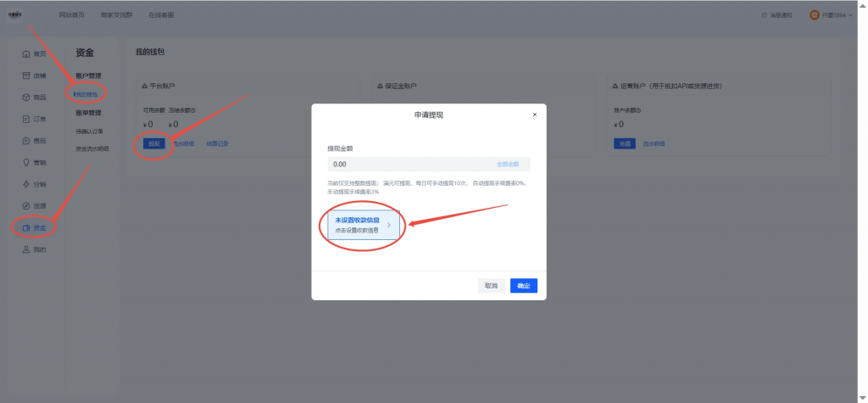The width and height of the screenshot is (868, 403).
Task: Open 未设置收款信息 payment info chevron
Action: 388,225
